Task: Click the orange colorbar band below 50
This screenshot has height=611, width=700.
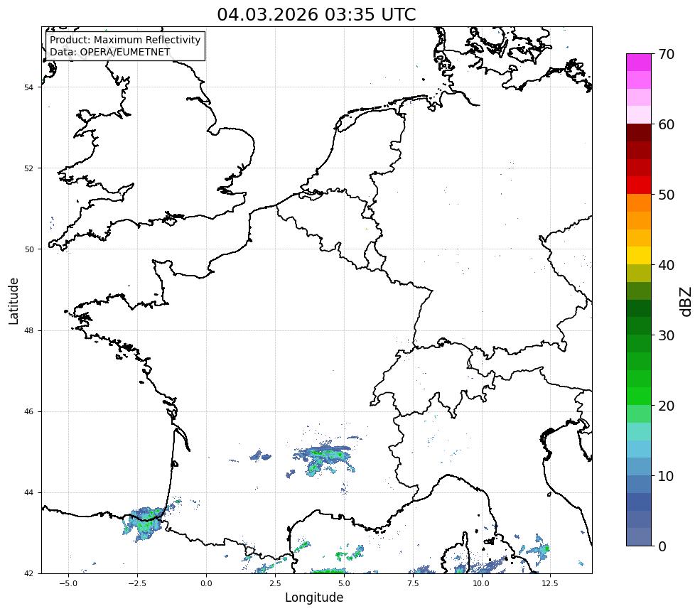Action: [x=639, y=203]
